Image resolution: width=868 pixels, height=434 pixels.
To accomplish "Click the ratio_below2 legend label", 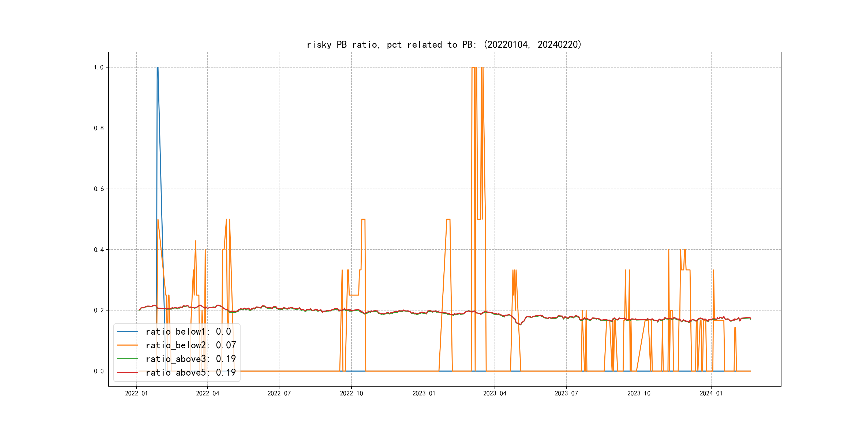I will point(190,345).
